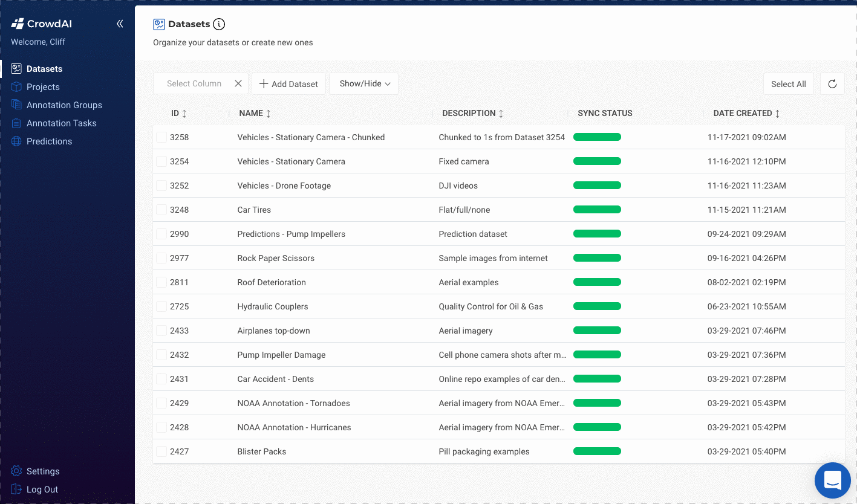Click description 'Quality Control for Oil & Gas'
857x504 pixels.
click(491, 306)
